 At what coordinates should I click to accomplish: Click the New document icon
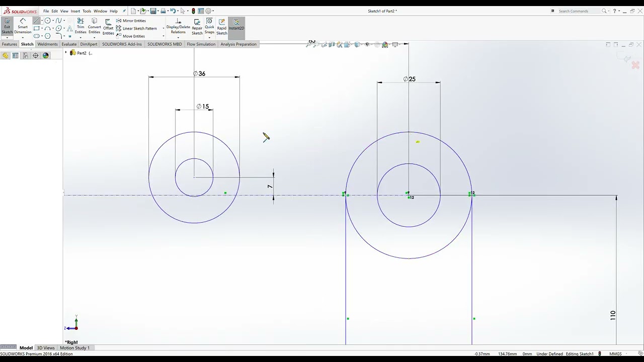[133, 11]
